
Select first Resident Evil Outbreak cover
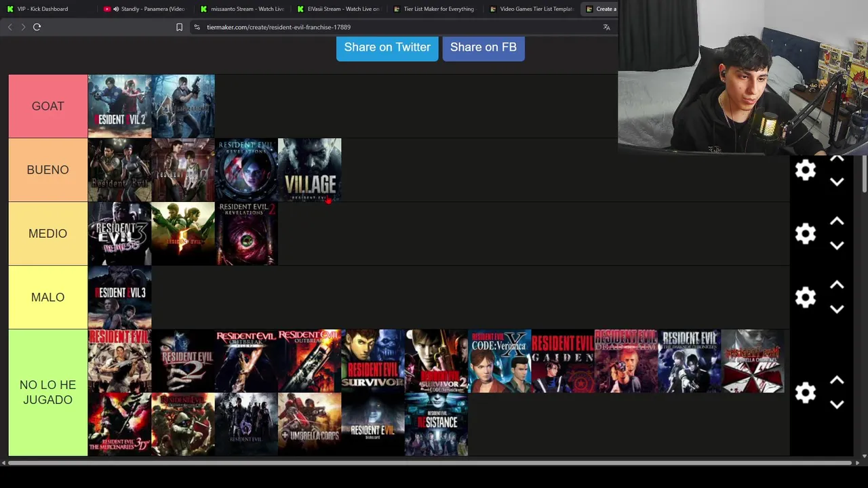[246, 361]
